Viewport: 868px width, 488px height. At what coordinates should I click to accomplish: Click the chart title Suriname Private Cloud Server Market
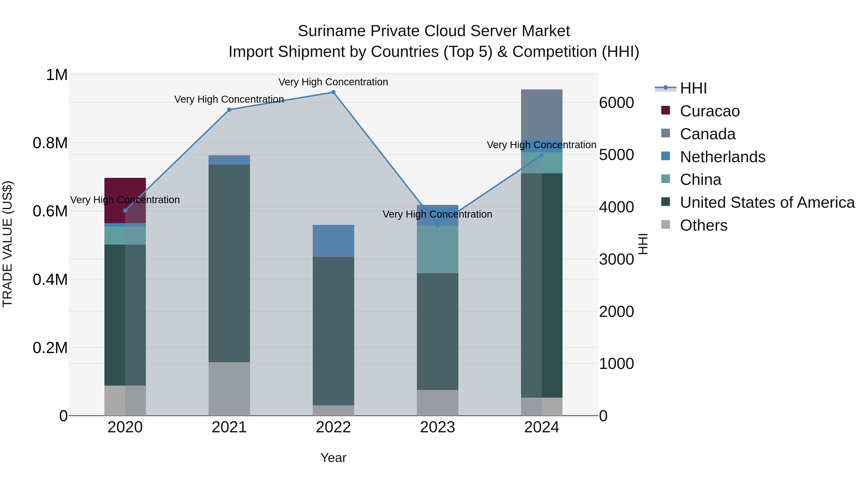pos(434,31)
